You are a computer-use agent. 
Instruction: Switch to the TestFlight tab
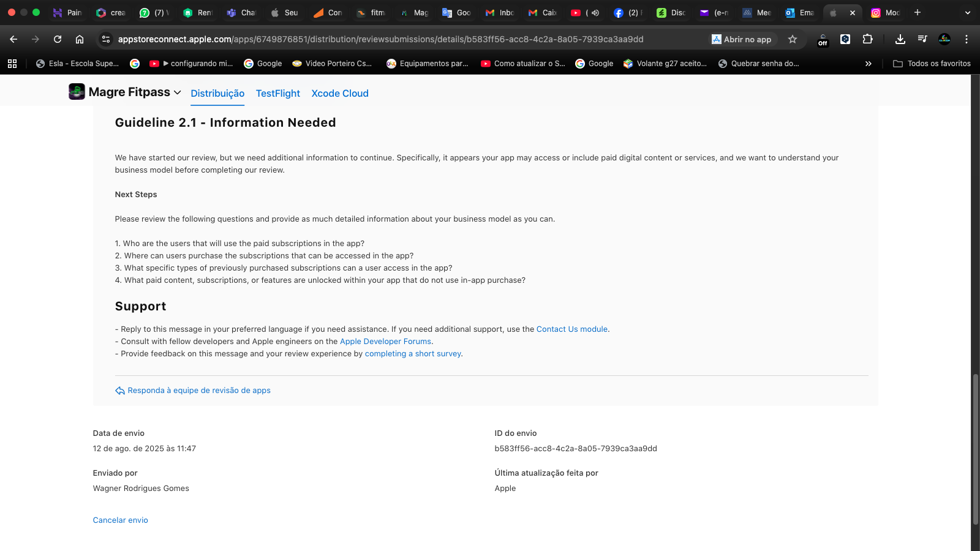click(278, 93)
